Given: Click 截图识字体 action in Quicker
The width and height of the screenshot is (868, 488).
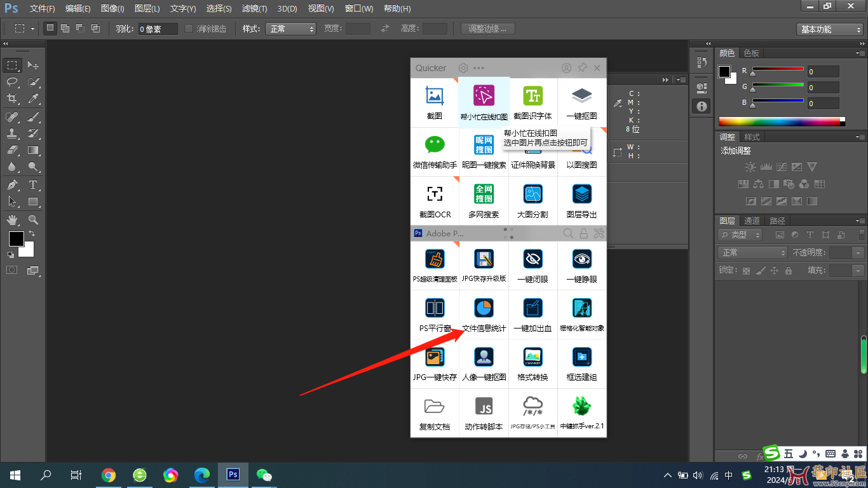Looking at the screenshot, I should point(533,102).
